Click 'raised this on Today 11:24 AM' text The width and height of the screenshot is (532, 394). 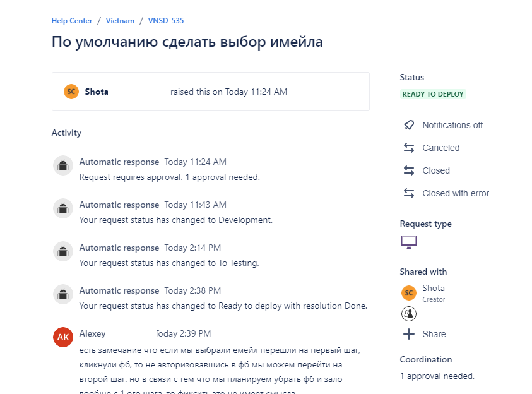228,92
